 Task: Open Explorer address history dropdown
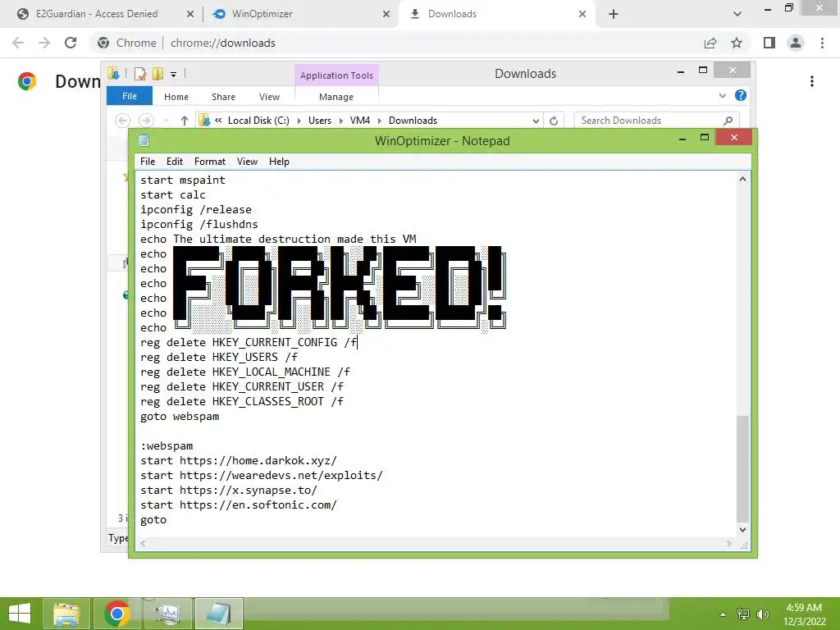tap(536, 121)
